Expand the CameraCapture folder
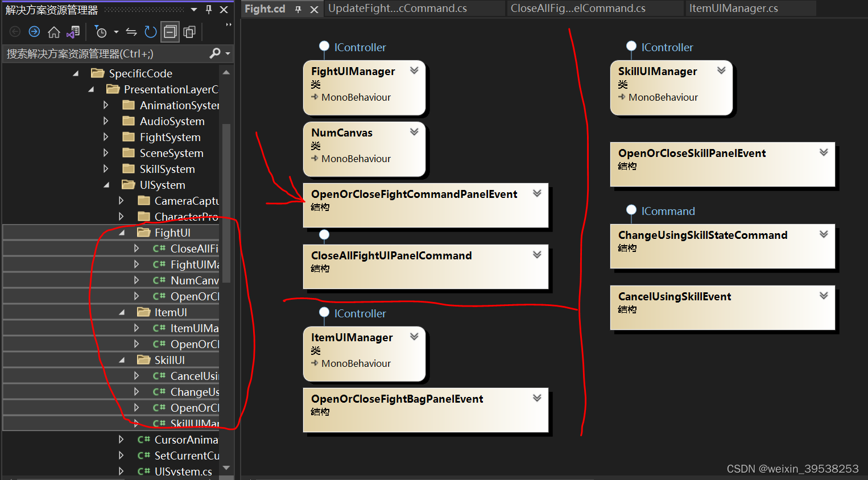Image resolution: width=868 pixels, height=480 pixels. click(x=121, y=201)
